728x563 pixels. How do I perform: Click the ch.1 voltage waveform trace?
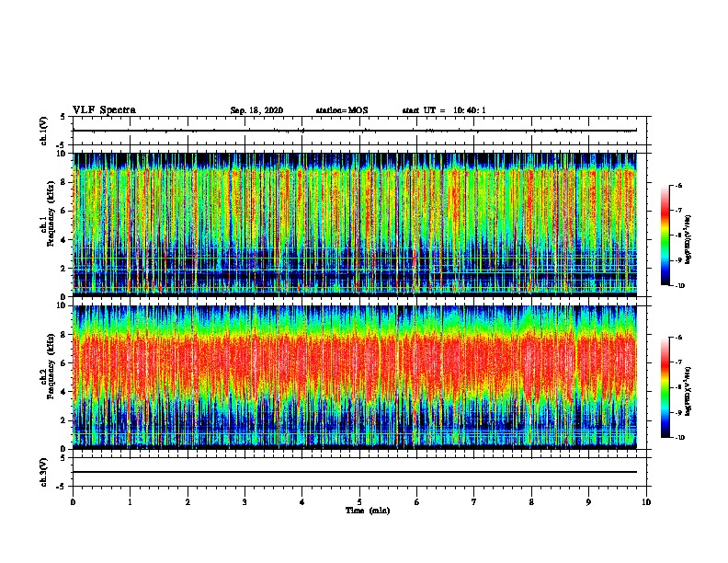[x=355, y=131]
